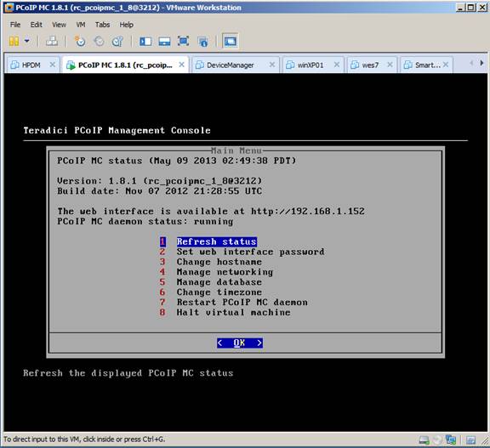This screenshot has height=448, width=490.
Task: Click the Unity mode toolbar icon
Action: [202, 41]
